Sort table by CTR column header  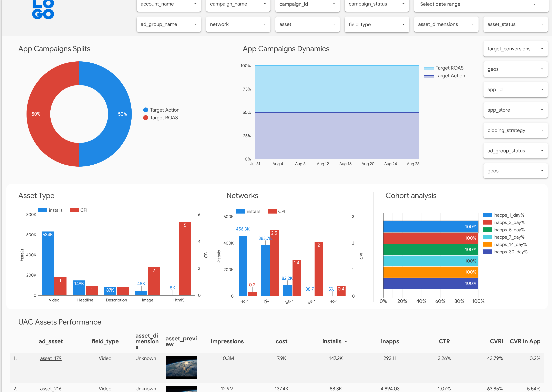point(444,342)
